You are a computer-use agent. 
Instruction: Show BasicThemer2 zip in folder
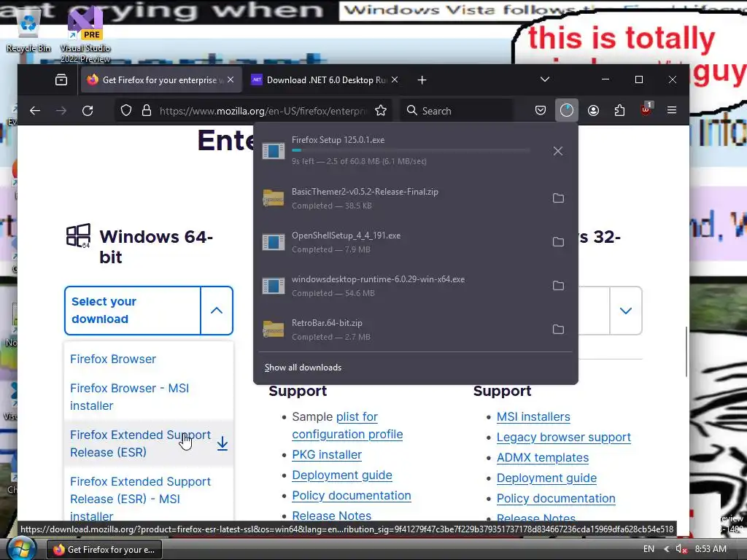[x=558, y=198]
